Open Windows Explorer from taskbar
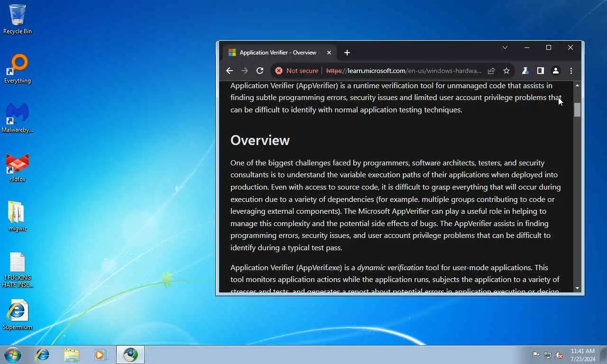The height and width of the screenshot is (364, 607). tap(72, 355)
